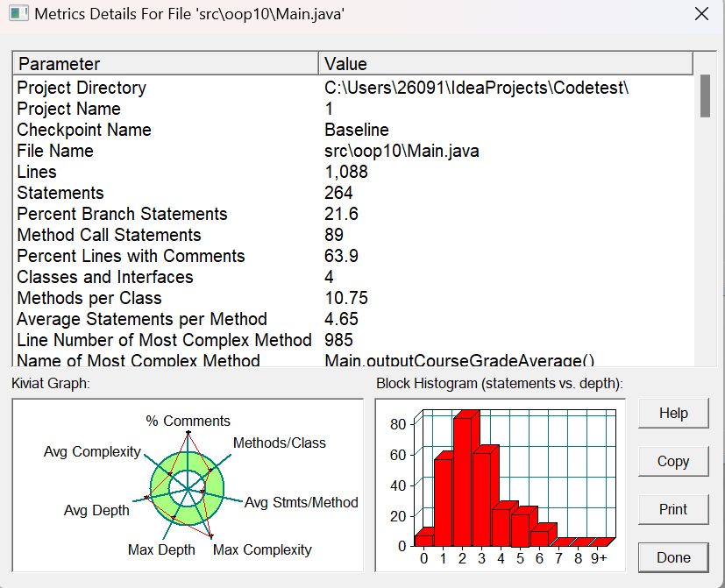725x588 pixels.
Task: Click the Help button
Action: pyautogui.click(x=673, y=414)
